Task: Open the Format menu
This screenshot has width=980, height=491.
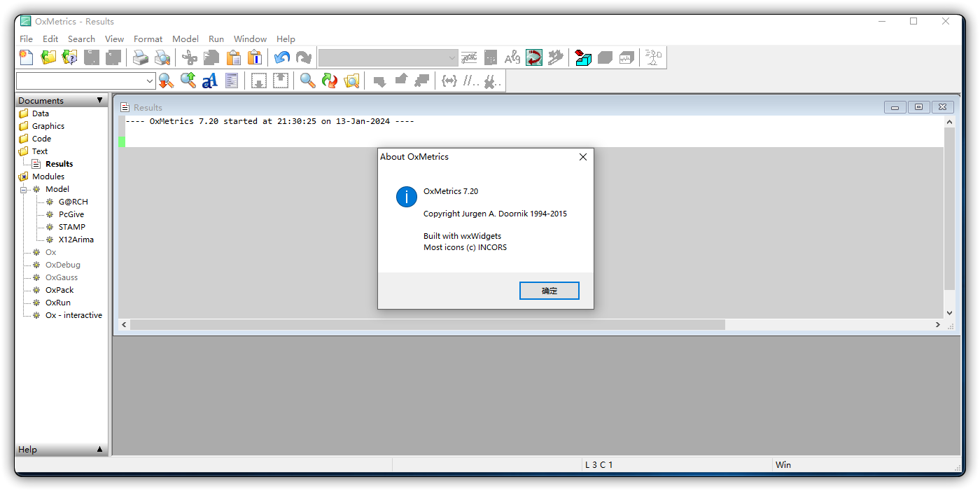Action: pos(148,39)
